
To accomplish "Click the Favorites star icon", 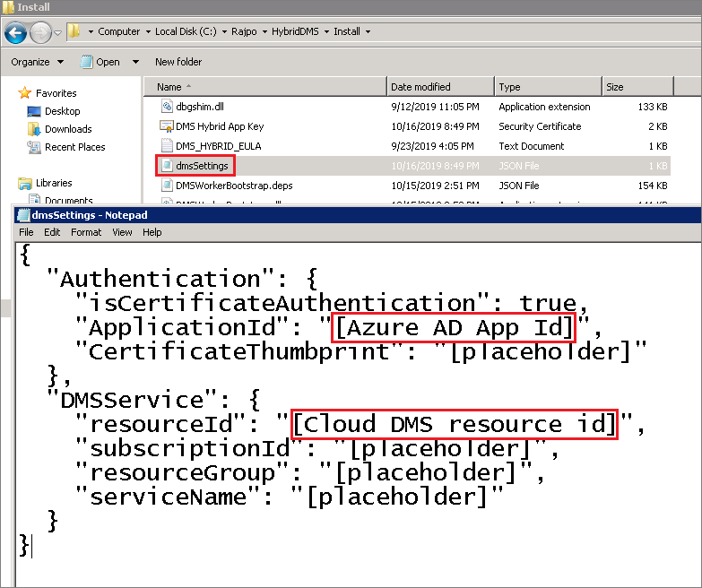I will [x=24, y=93].
